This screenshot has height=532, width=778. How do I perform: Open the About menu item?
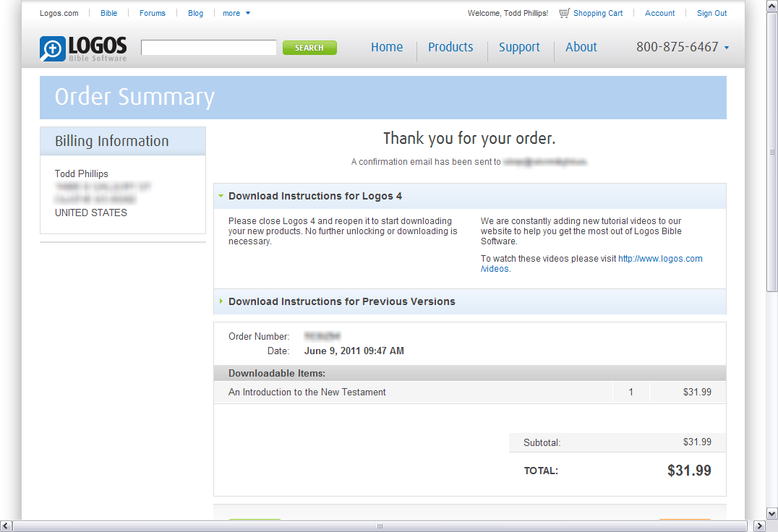pyautogui.click(x=581, y=47)
